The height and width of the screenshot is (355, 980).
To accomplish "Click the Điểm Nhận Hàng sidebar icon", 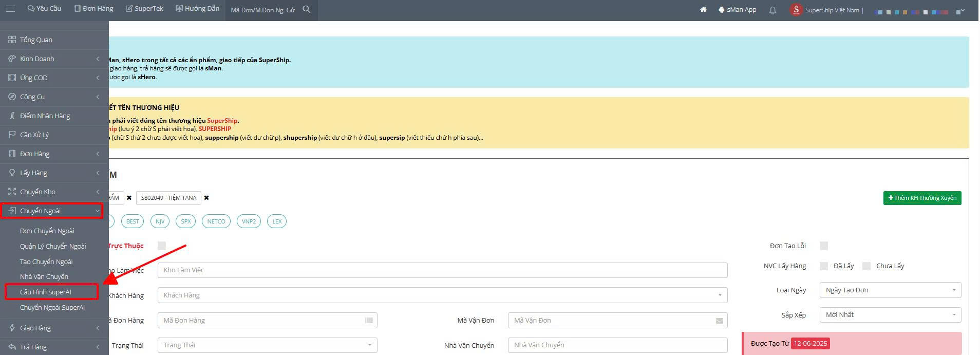I will point(12,116).
